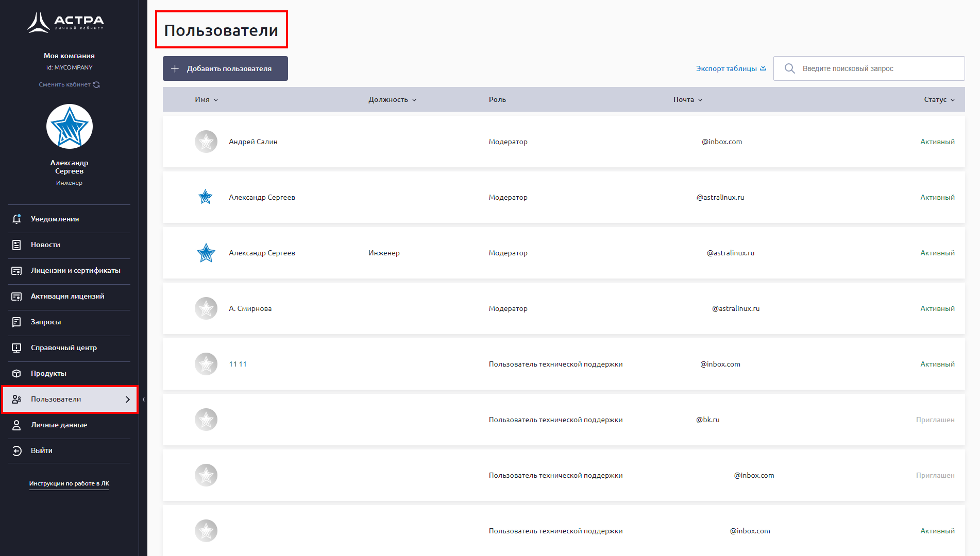Go to Личные данные section

tap(59, 425)
